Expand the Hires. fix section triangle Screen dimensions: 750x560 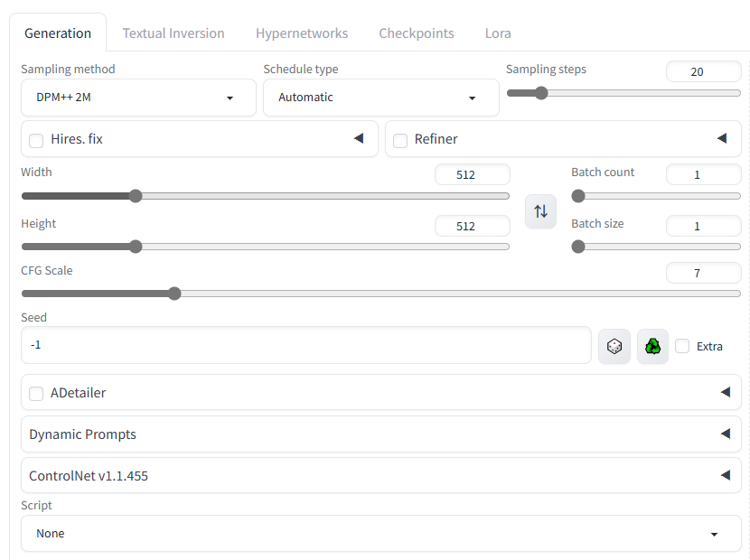coord(359,139)
